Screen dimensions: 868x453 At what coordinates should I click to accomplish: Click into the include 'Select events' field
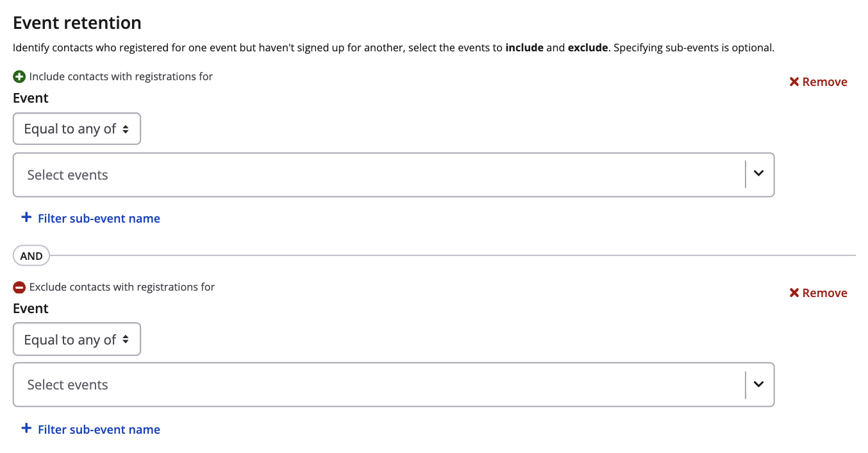pyautogui.click(x=378, y=175)
